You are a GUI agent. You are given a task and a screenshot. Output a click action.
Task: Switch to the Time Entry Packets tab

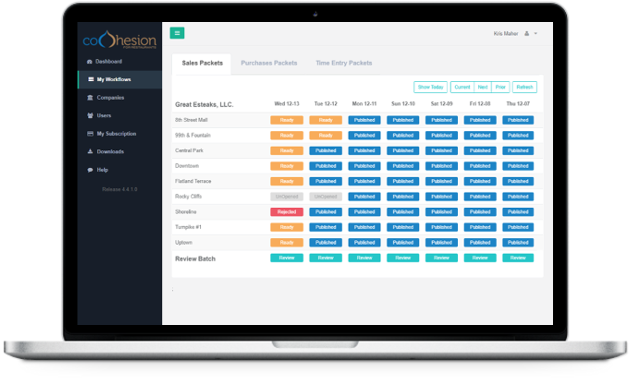point(344,63)
